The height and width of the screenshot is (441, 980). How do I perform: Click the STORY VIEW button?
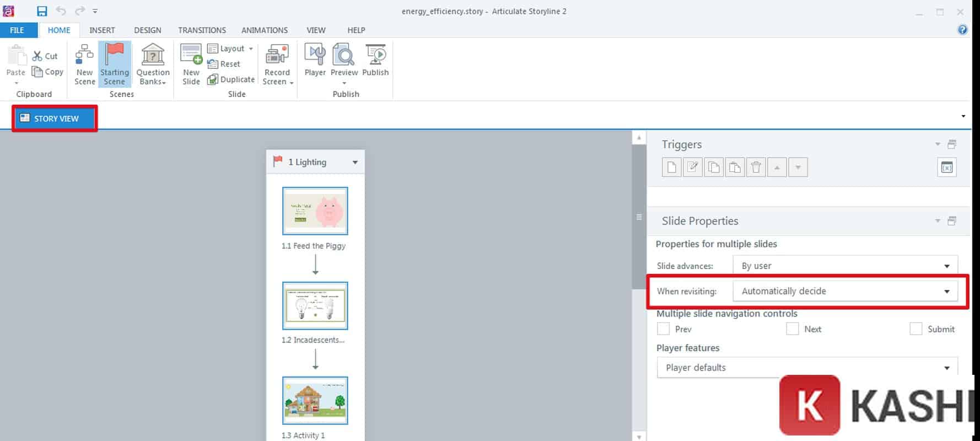(55, 119)
